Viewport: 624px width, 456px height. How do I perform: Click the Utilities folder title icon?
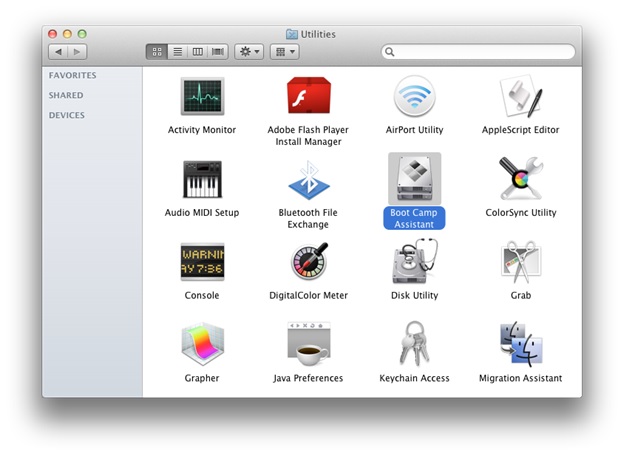[x=292, y=34]
